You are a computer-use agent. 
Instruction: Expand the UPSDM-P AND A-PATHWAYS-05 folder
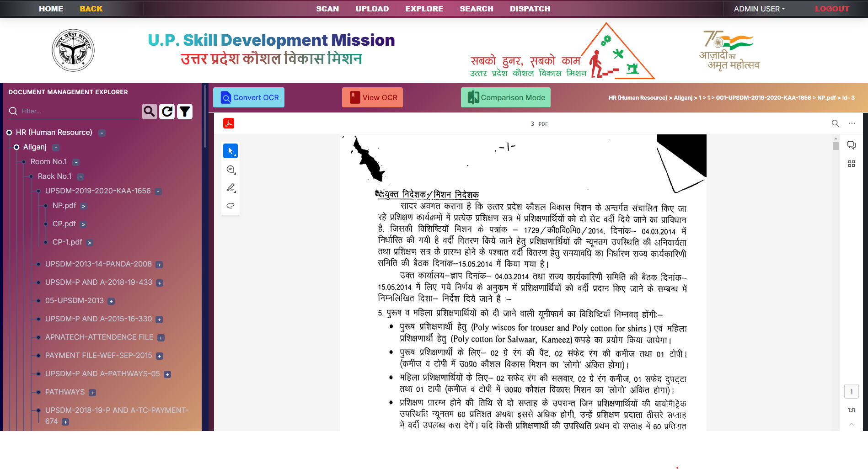(167, 374)
